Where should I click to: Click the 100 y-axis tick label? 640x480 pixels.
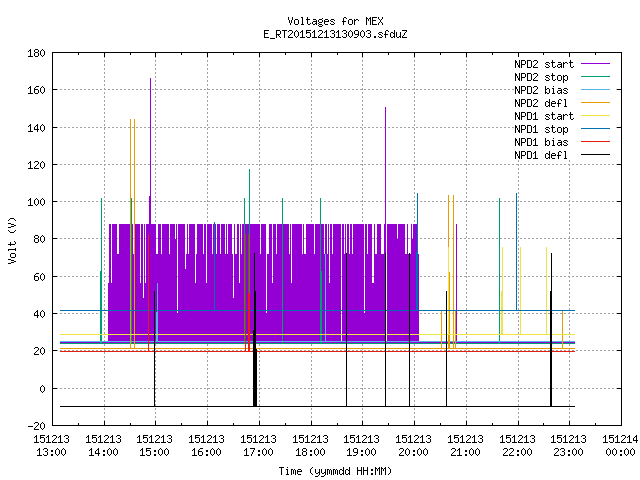click(36, 202)
